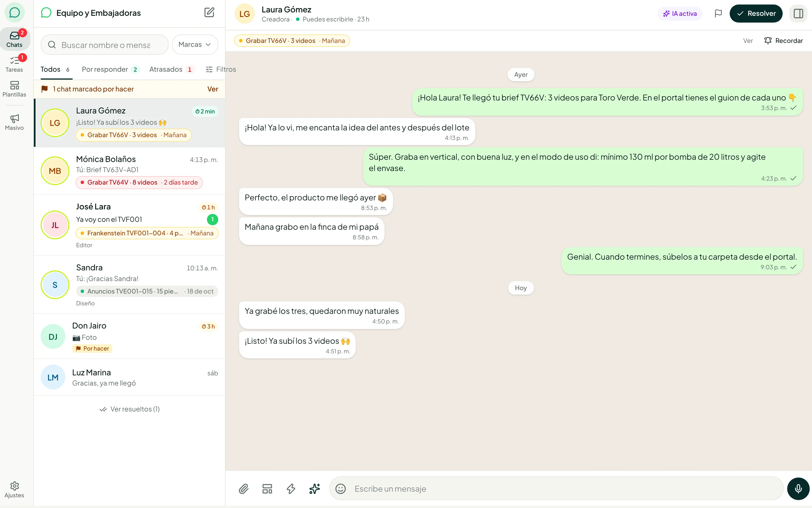Viewport: 812px width, 508px height.
Task: Click the search name or message field
Action: [x=104, y=44]
